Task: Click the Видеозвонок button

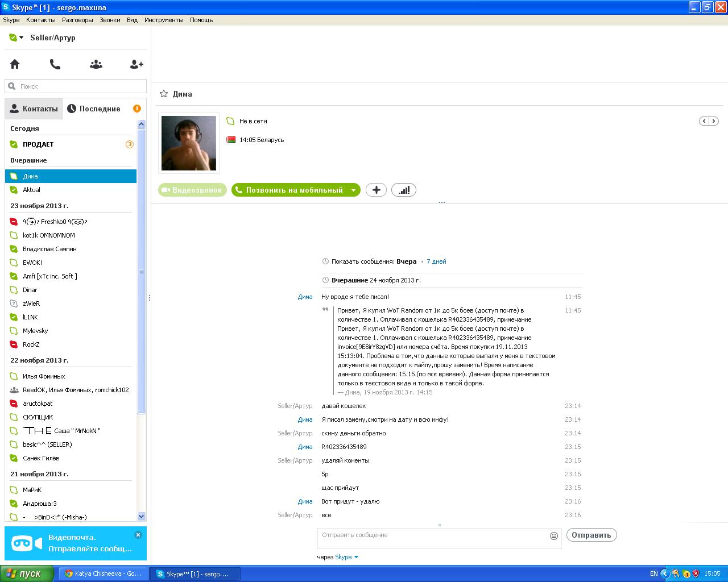Action: click(192, 190)
